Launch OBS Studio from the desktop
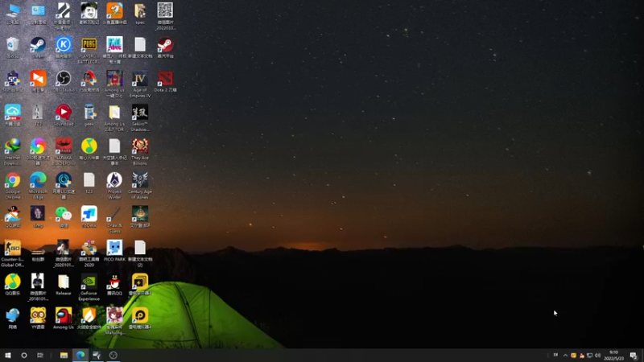 64,78
